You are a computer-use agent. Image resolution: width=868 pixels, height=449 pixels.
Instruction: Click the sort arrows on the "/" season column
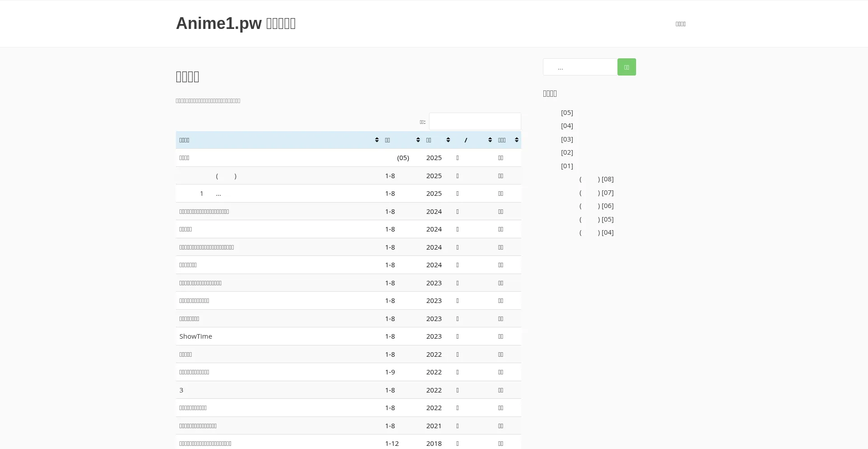(x=490, y=140)
